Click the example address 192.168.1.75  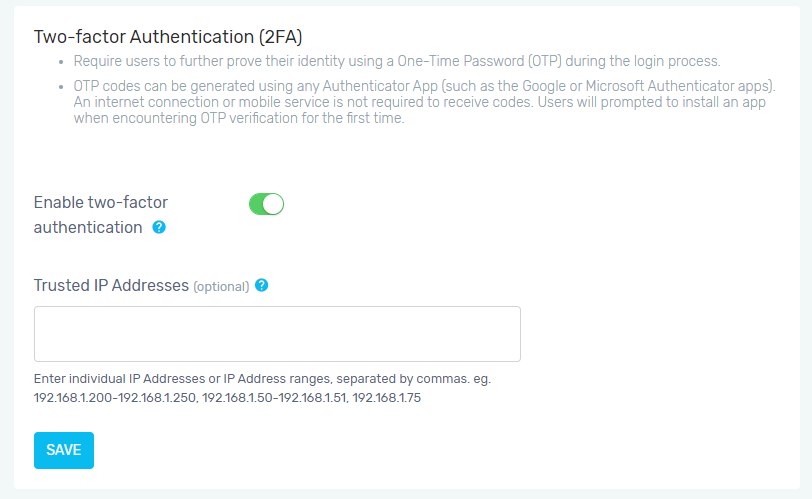(387, 398)
